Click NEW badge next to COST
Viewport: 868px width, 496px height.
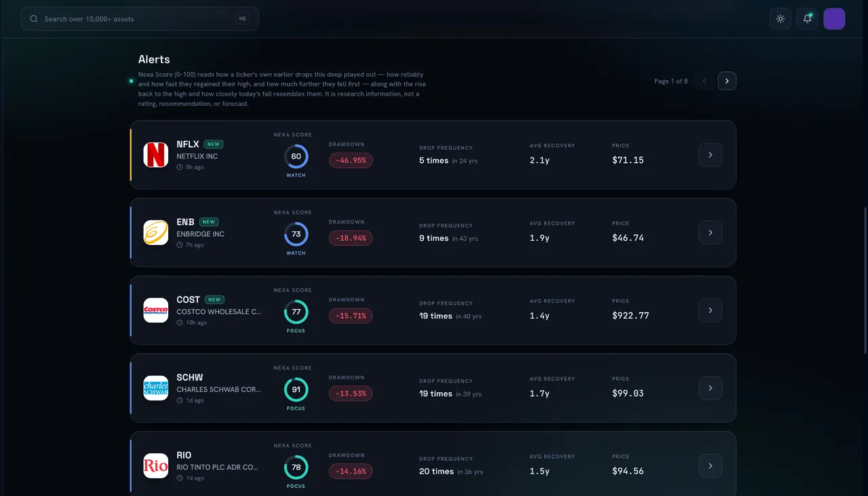tap(214, 300)
